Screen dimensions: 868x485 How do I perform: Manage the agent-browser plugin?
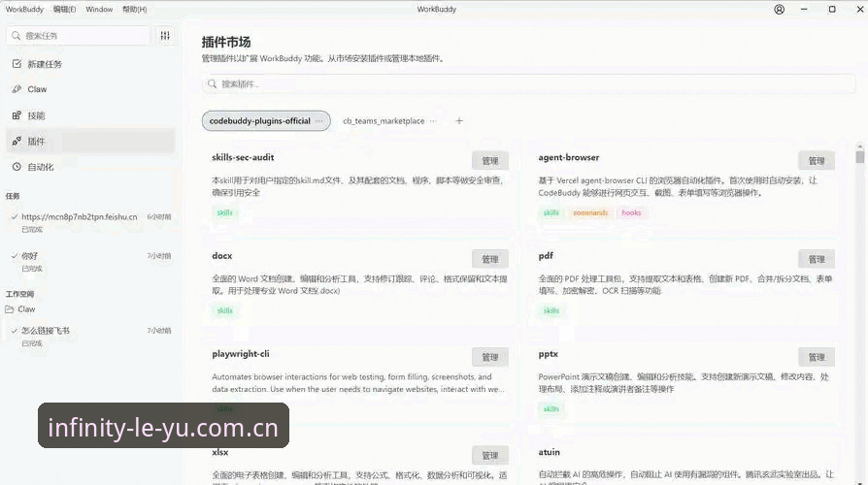coord(817,161)
